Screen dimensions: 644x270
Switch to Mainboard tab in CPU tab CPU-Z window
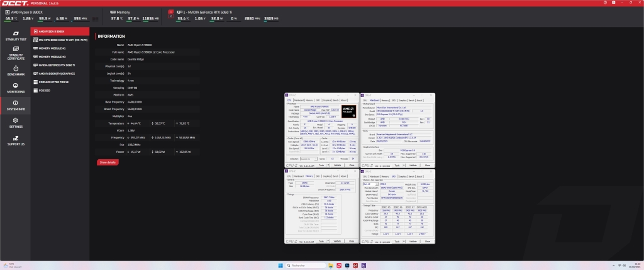click(x=299, y=100)
